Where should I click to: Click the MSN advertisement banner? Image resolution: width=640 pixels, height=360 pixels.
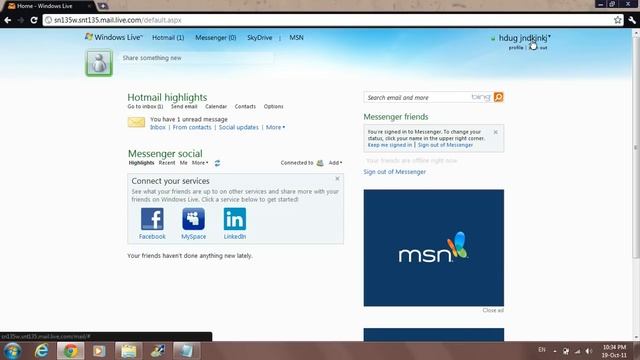click(433, 248)
